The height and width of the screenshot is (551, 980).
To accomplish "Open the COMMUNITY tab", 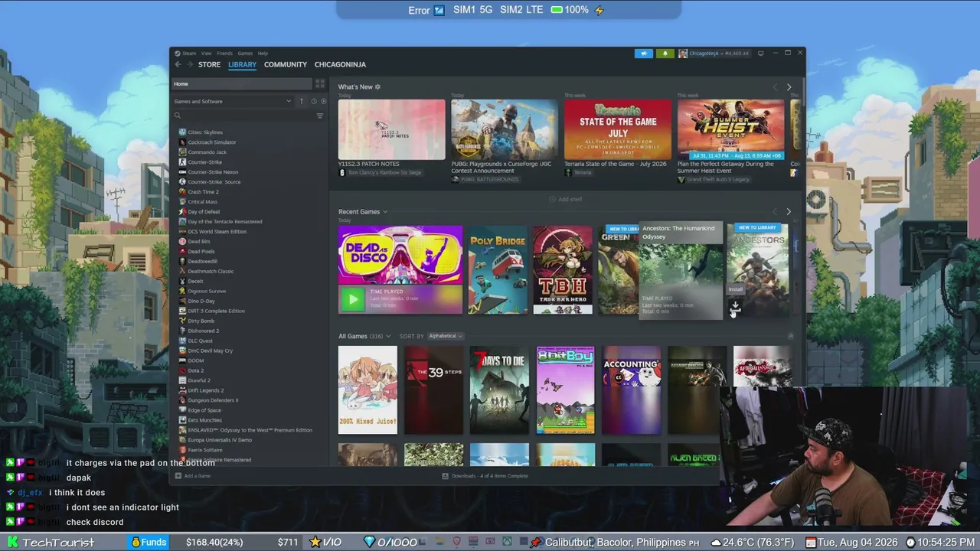I will 286,64.
